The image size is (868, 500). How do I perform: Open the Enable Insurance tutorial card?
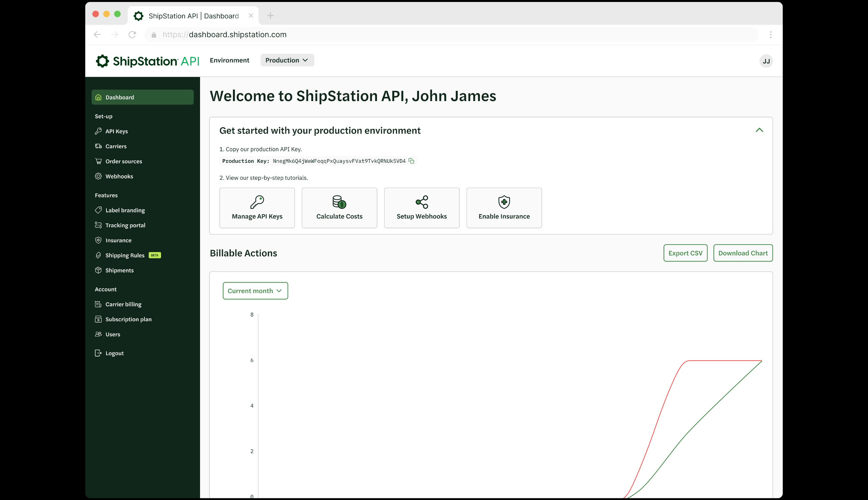point(504,208)
